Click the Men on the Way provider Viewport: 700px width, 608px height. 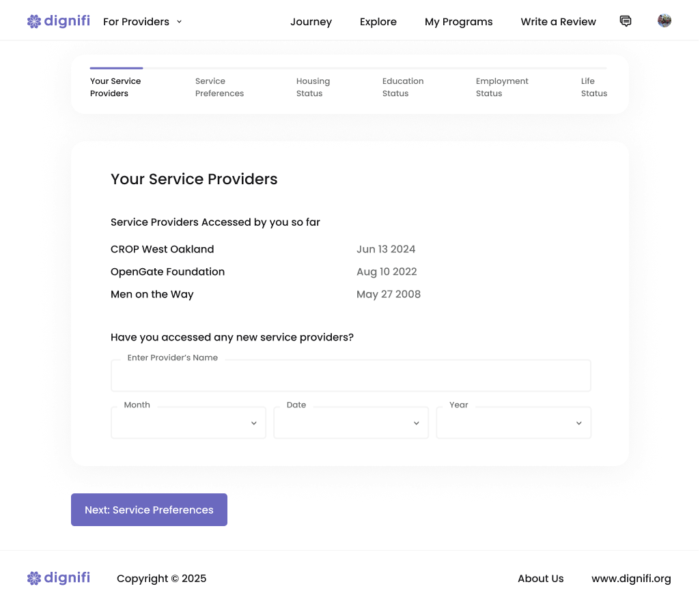(152, 294)
